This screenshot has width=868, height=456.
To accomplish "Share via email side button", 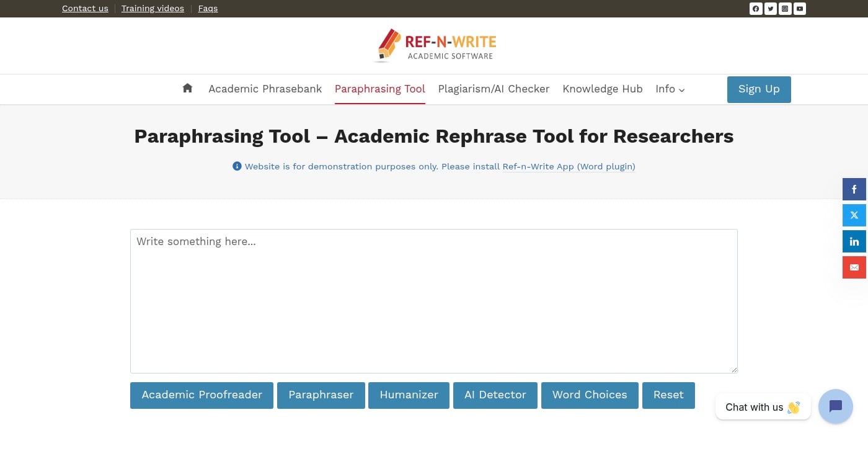I will pos(854,267).
